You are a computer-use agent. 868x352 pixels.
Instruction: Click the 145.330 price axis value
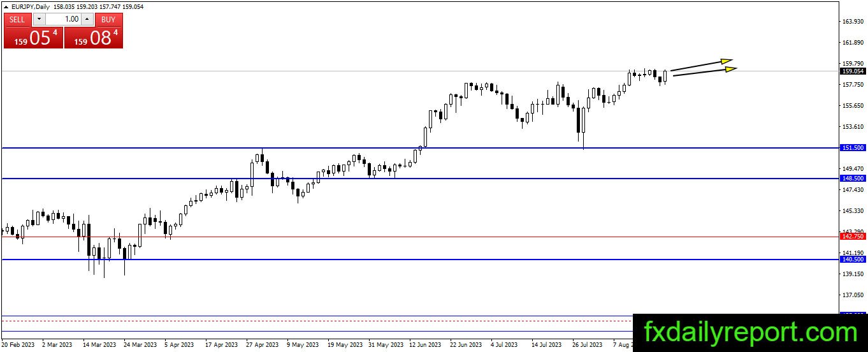[x=852, y=211]
